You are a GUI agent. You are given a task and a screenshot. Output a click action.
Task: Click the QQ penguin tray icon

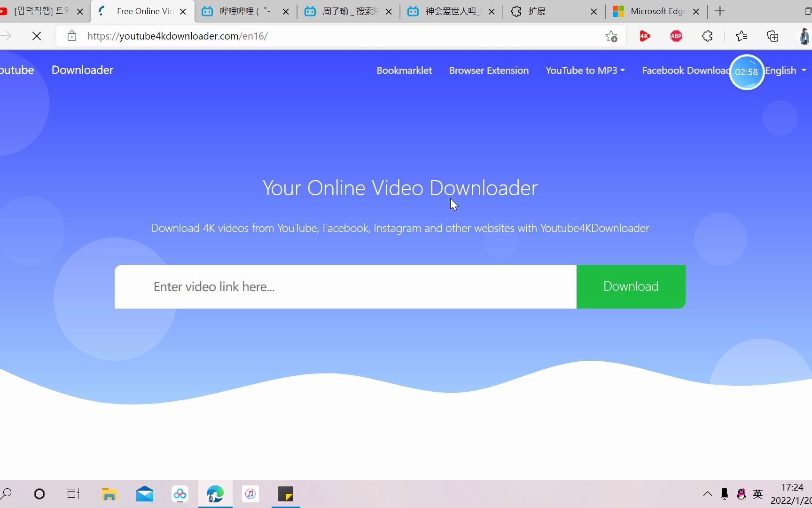pos(741,494)
